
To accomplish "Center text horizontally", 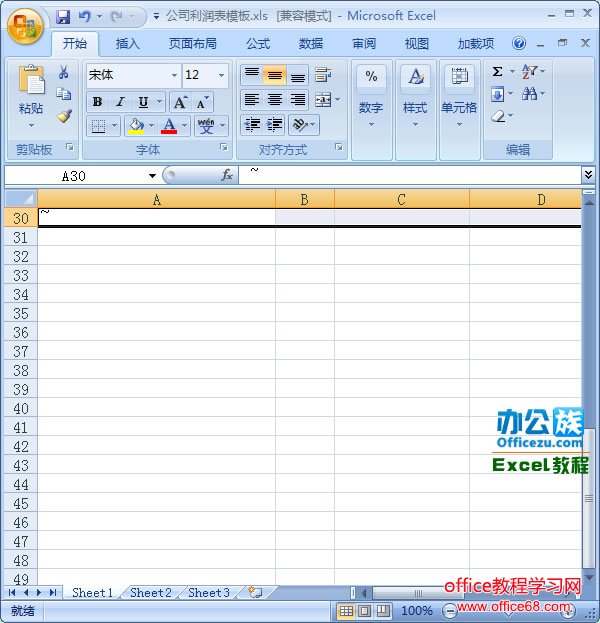I will [x=275, y=99].
